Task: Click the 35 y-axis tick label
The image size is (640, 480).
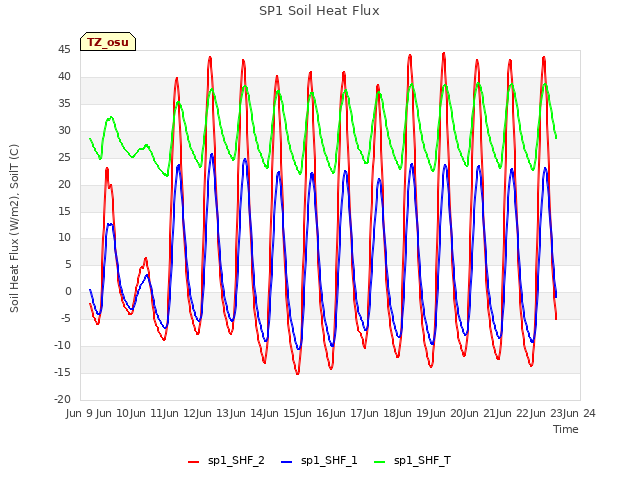Action: click(64, 104)
